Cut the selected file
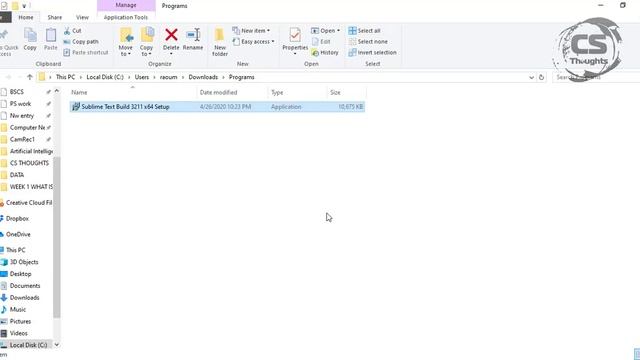The image size is (640, 360). (73, 31)
